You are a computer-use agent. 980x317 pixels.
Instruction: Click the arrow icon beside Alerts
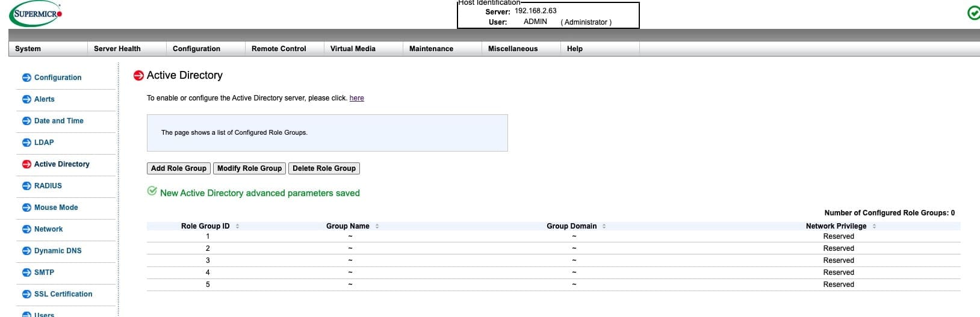coord(26,99)
